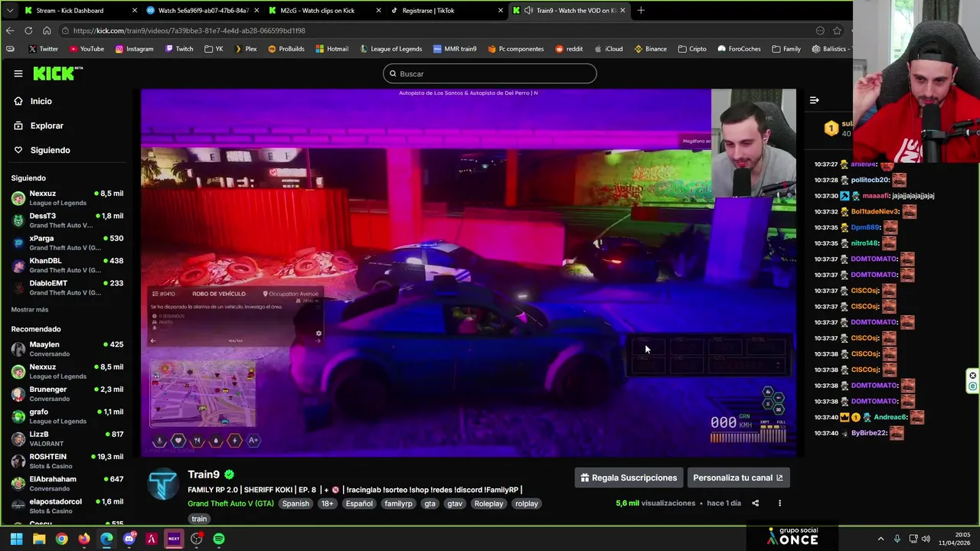980x551 pixels.
Task: Open File Explorer from the taskbar
Action: coord(39,539)
